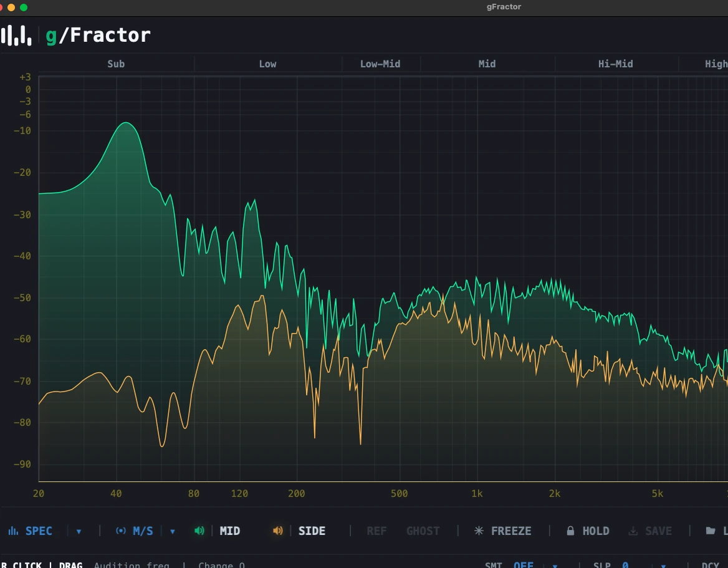Select the Low band header
728x568 pixels.
coord(267,64)
